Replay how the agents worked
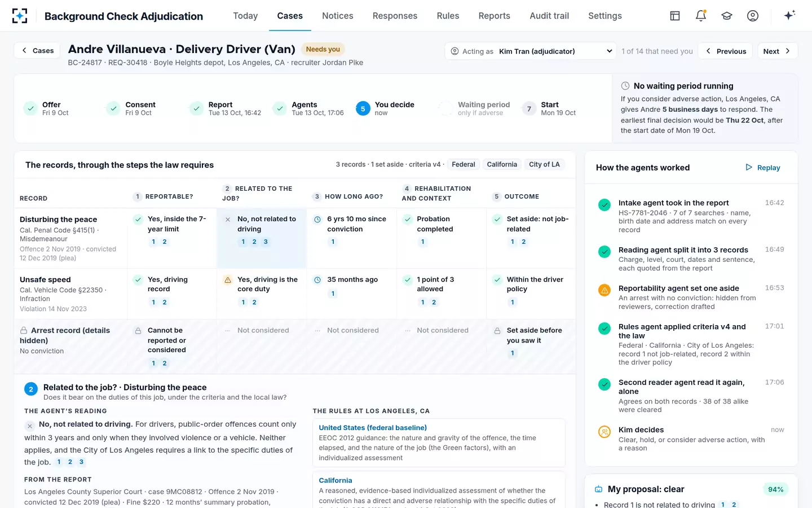The height and width of the screenshot is (508, 812). tap(763, 168)
